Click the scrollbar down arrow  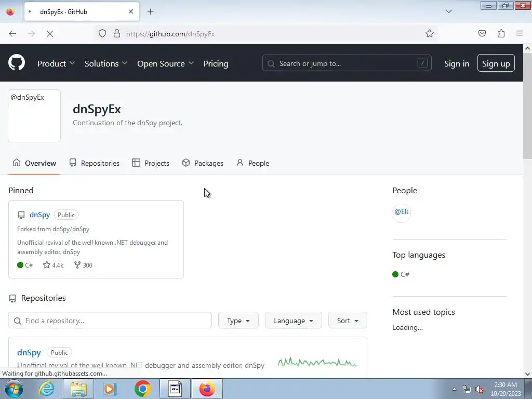click(528, 374)
